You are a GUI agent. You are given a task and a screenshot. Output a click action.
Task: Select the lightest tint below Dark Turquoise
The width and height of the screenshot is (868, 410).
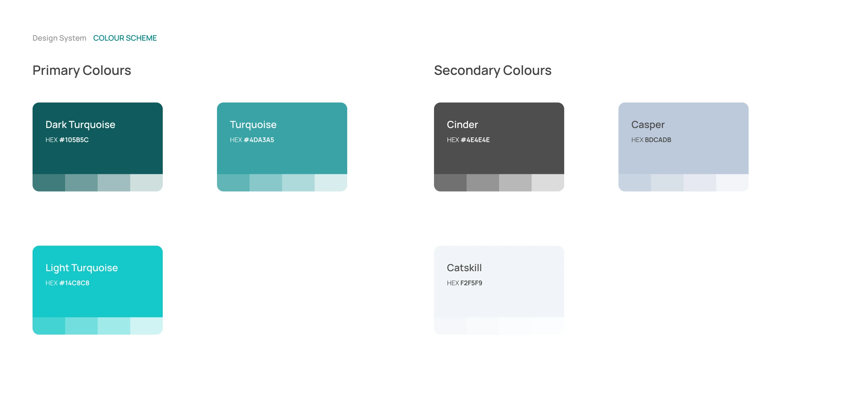click(x=146, y=183)
